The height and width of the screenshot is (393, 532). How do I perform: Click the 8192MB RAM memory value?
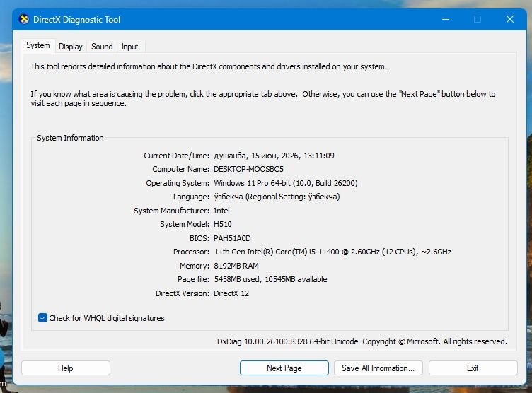(x=236, y=266)
